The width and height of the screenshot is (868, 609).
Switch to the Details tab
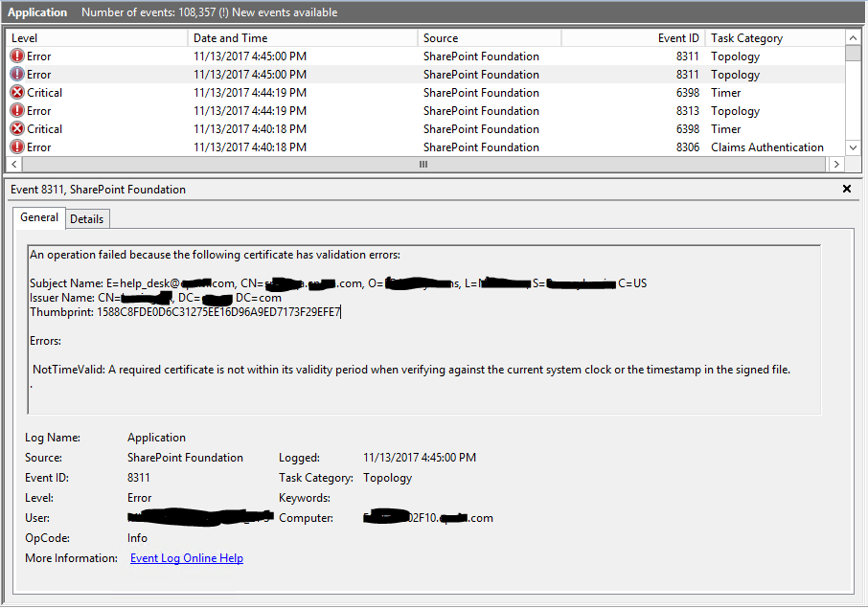(x=87, y=219)
